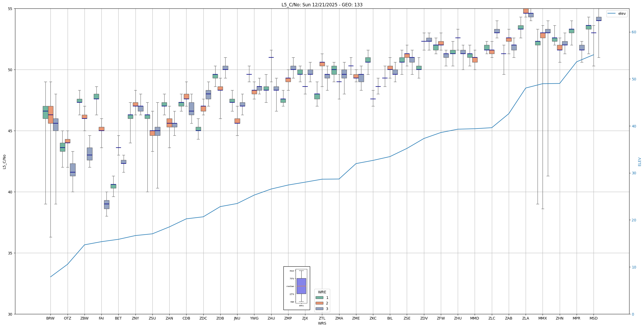The height and width of the screenshot is (328, 644).
Task: Click the L5_C/No y-axis label
Action: (x=4, y=162)
